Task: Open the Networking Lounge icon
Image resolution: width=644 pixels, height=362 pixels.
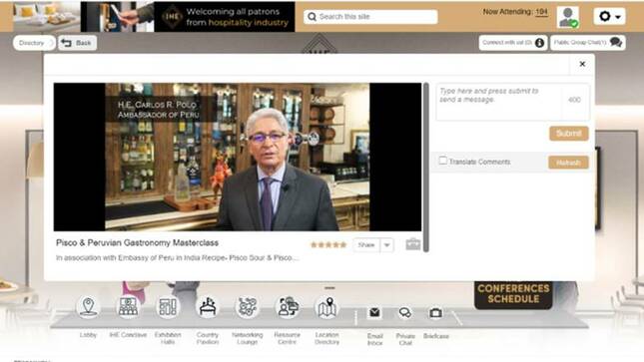Action: click(247, 307)
